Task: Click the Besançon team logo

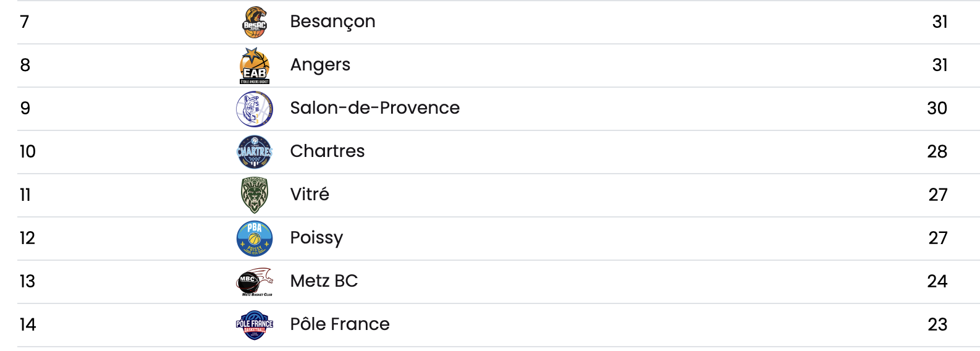Action: pos(255,22)
